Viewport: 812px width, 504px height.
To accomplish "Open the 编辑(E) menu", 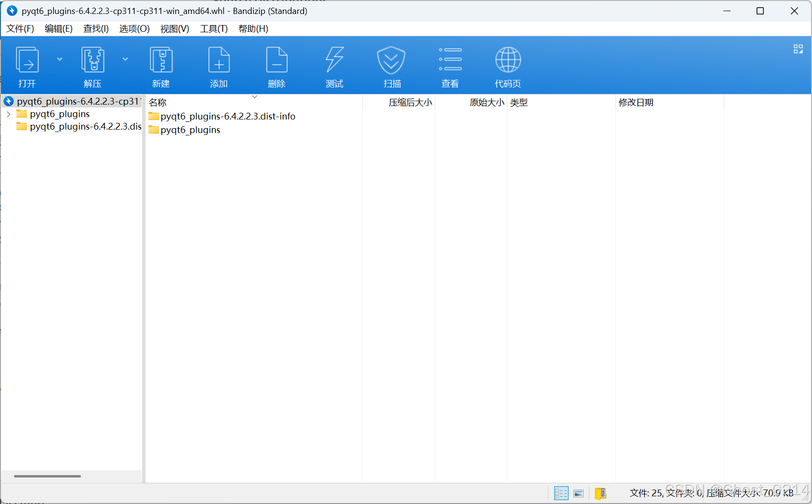I will [x=58, y=29].
